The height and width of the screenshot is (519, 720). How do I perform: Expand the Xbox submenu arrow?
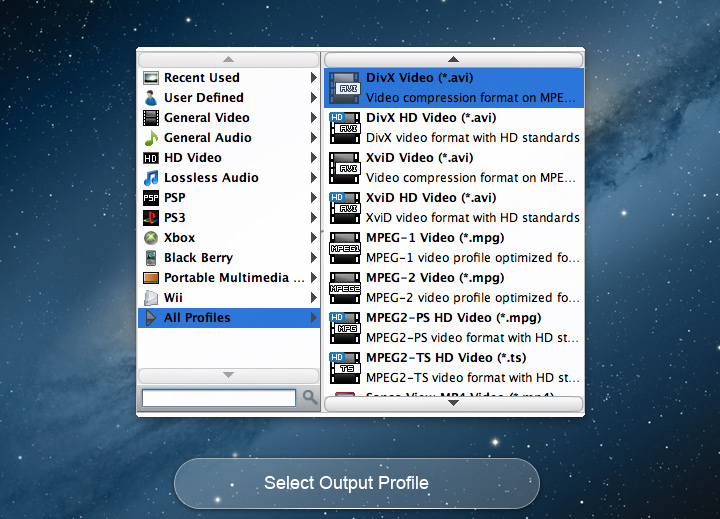pyautogui.click(x=314, y=237)
